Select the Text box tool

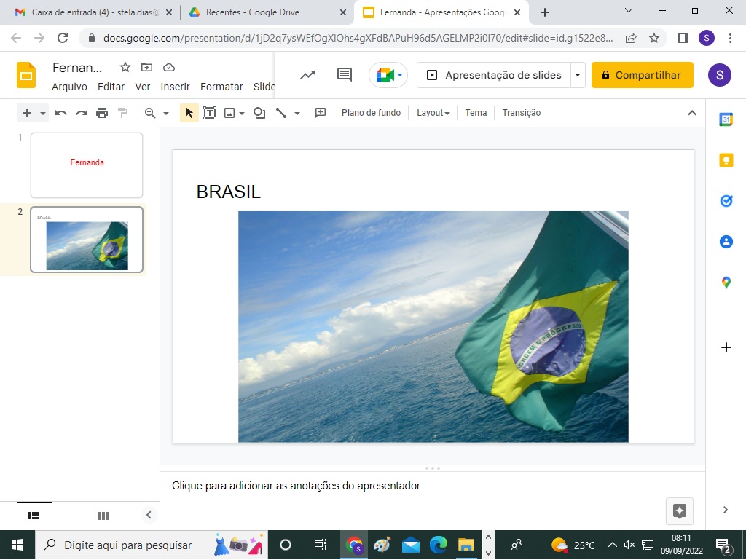pos(210,113)
